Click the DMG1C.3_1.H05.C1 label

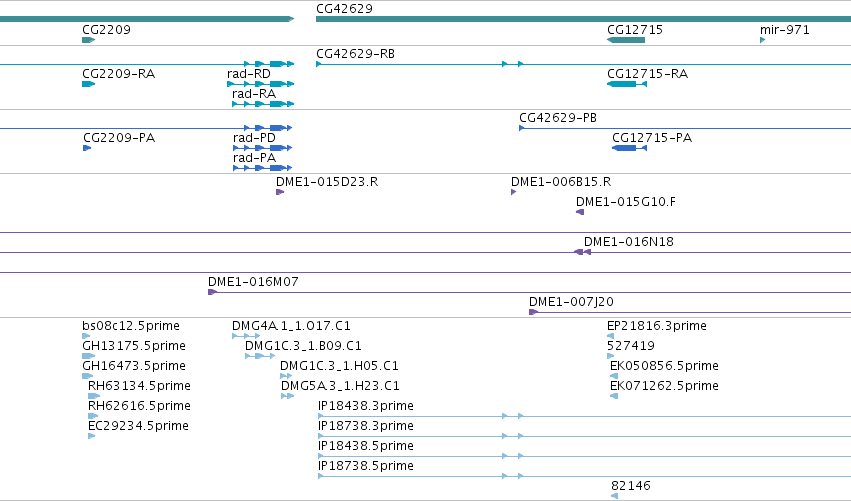coord(339,366)
